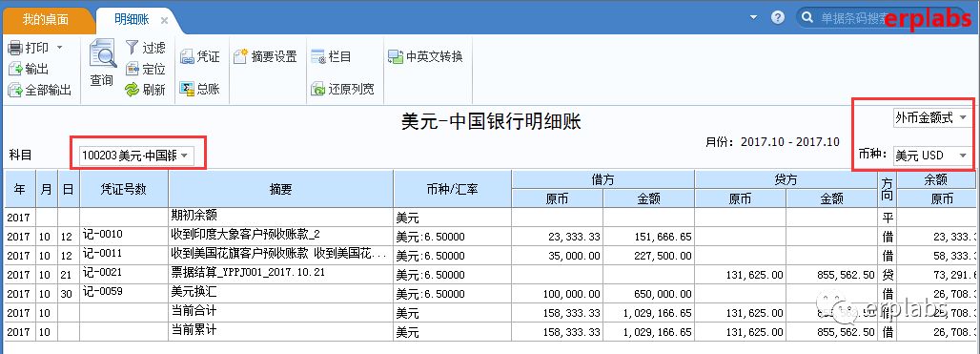Open the 外币金额式 format dropdown
The image size is (980, 354).
point(963,117)
